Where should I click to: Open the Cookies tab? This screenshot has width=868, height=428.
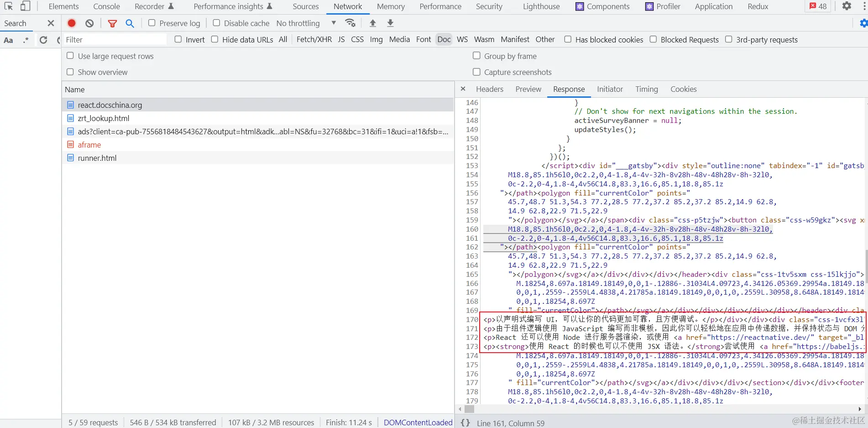click(683, 89)
